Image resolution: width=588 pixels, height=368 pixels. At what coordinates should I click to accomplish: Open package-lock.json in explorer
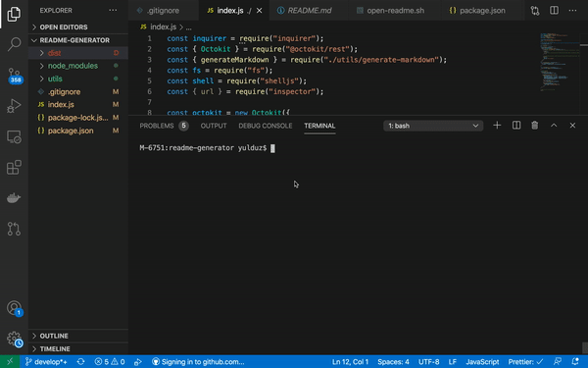(x=78, y=118)
